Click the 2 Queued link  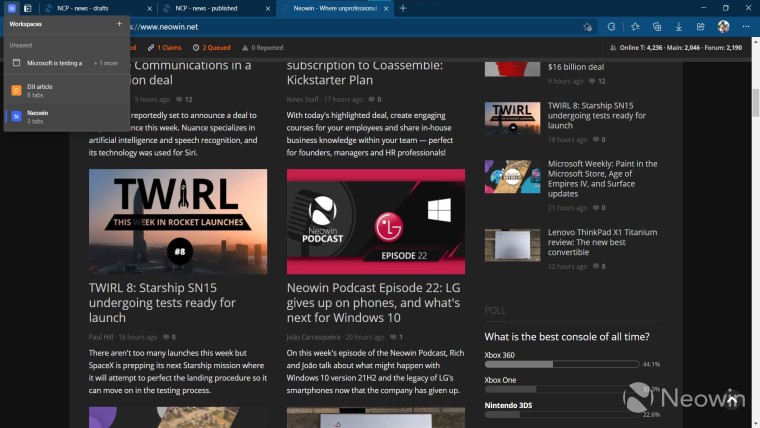[x=211, y=48]
